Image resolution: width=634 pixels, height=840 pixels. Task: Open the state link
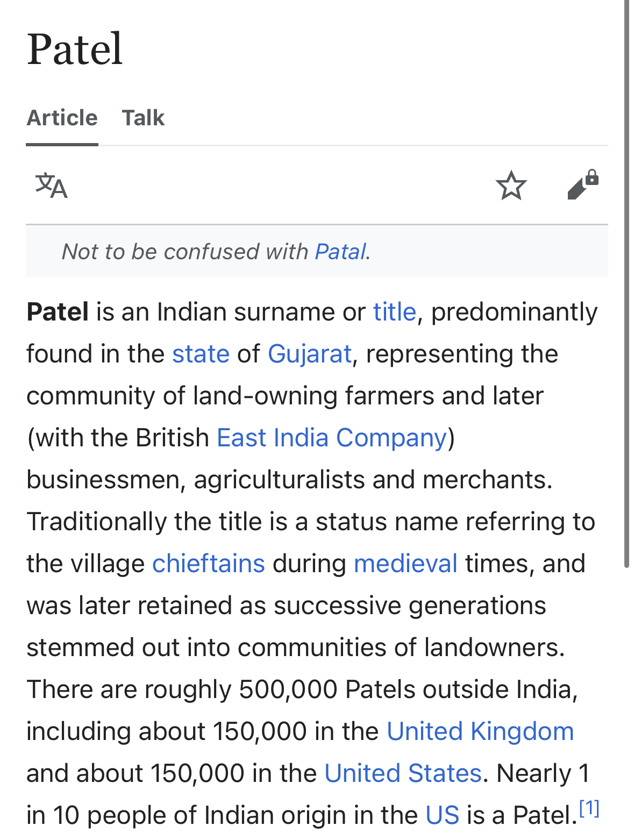click(x=201, y=354)
